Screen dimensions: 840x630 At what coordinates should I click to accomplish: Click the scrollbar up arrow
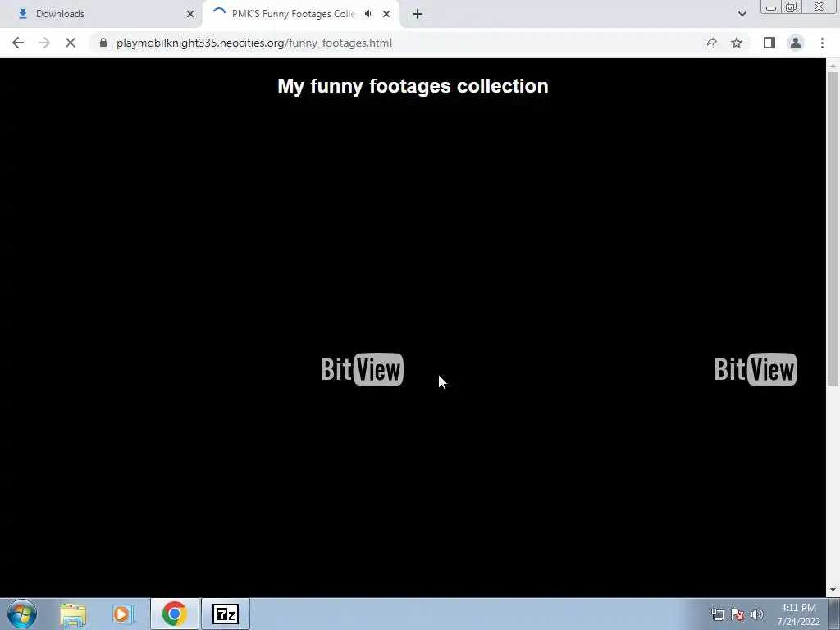pyautogui.click(x=833, y=66)
